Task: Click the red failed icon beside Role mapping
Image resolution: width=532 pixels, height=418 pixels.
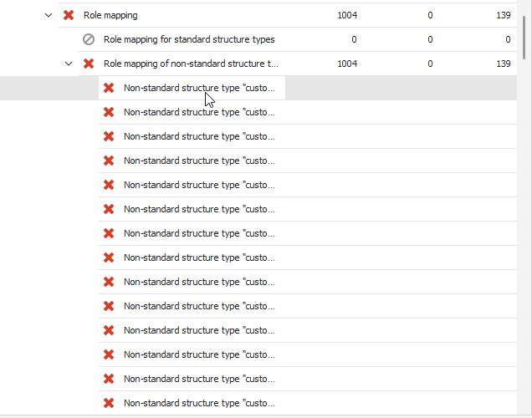Action: [69, 15]
